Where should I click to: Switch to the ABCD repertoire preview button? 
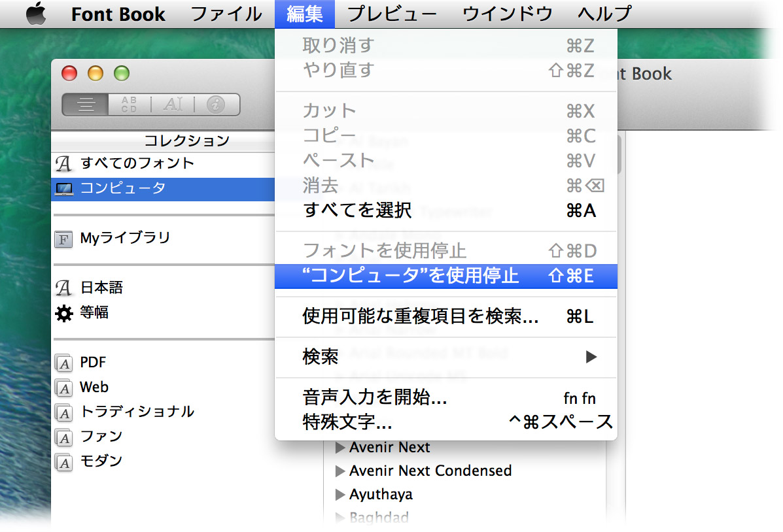coord(129,105)
